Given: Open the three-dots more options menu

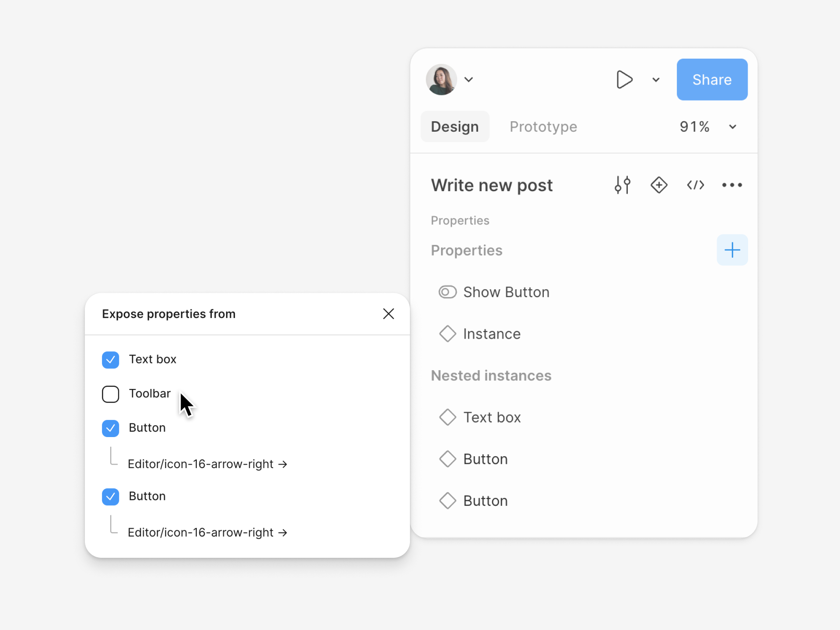Looking at the screenshot, I should (x=732, y=185).
